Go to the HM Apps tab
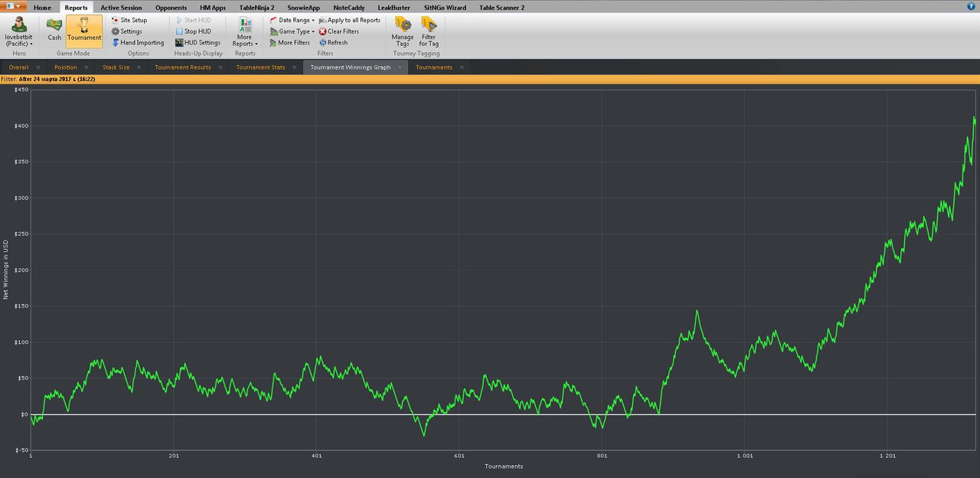Image resolution: width=980 pixels, height=478 pixels. [x=214, y=8]
